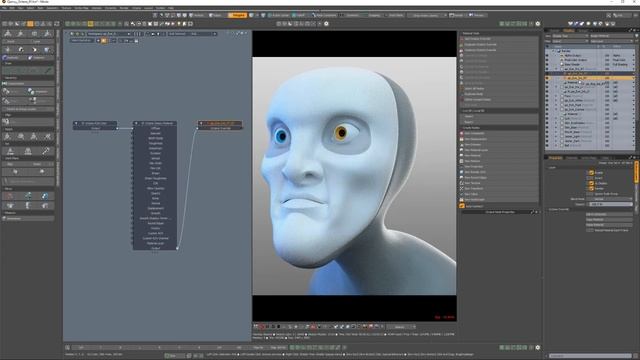Toggle visibility of the Final Color Output layer
Screen dimensions: 640x360
coord(547,60)
